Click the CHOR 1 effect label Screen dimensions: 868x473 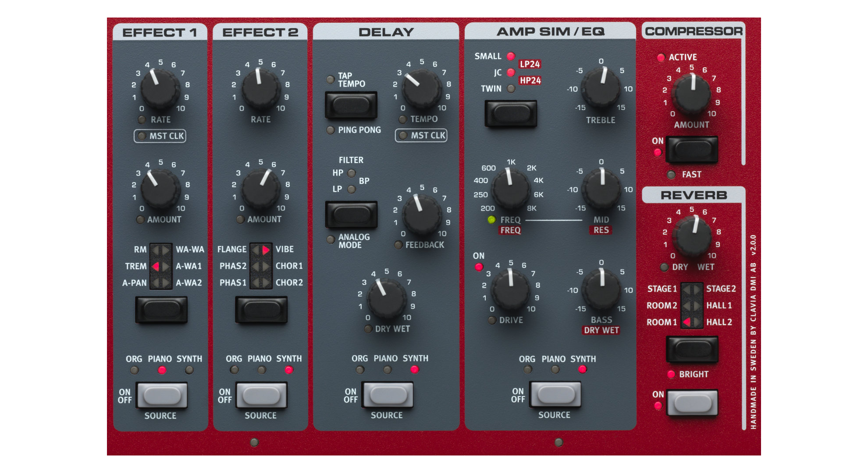[x=289, y=266]
